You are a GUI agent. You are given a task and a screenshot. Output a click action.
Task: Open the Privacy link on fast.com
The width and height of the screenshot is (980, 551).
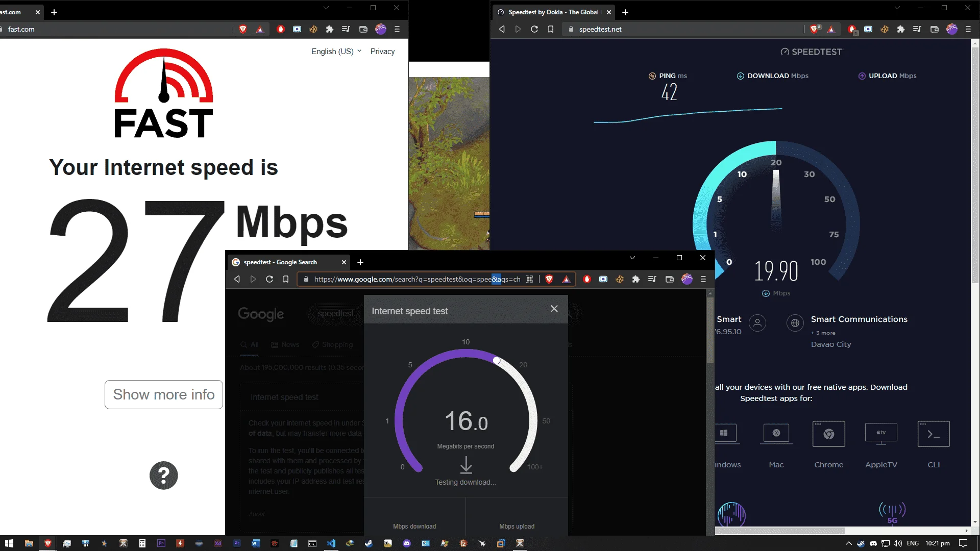[382, 52]
